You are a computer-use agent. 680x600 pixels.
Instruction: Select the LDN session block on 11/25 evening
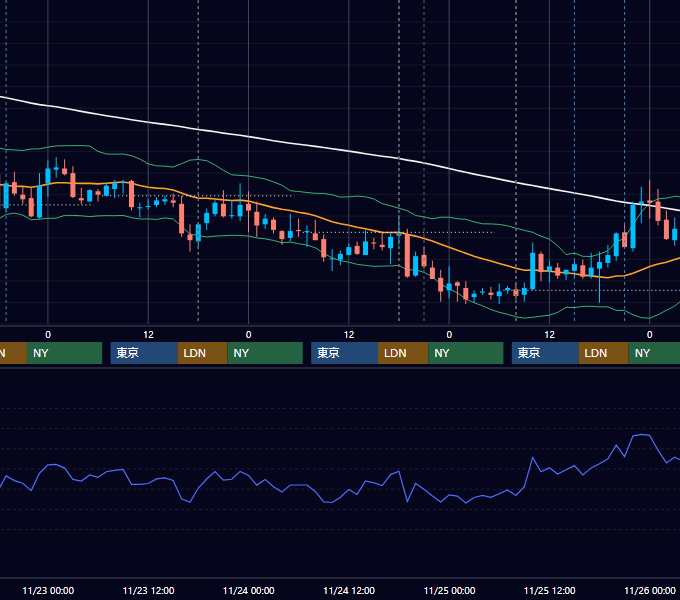[604, 353]
